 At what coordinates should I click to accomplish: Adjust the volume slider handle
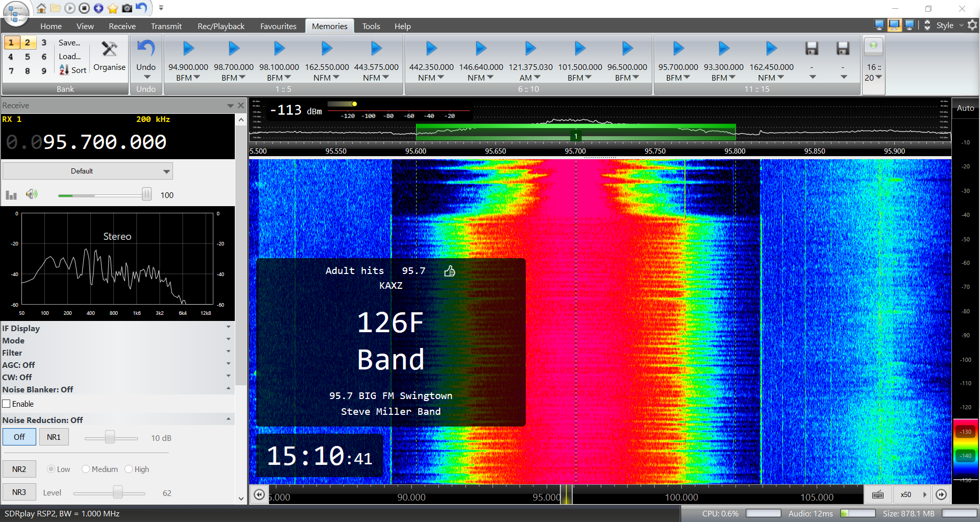(146, 194)
